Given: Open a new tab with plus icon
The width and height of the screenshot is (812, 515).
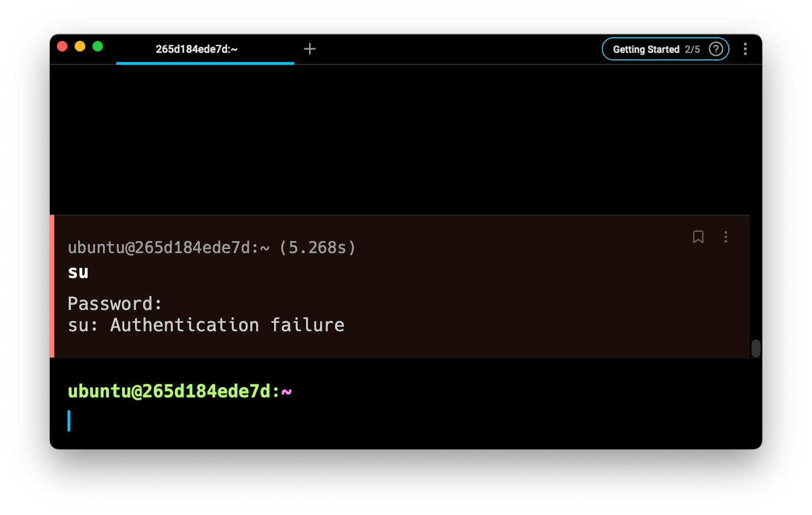Looking at the screenshot, I should pos(310,49).
